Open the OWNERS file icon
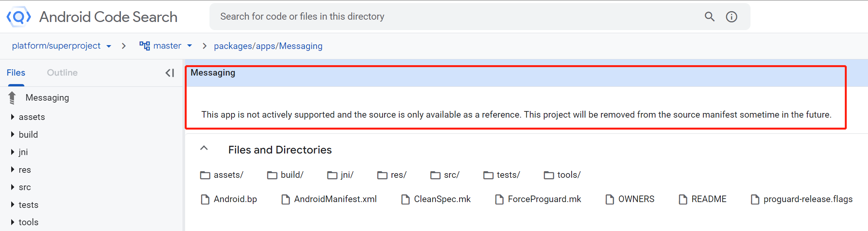The image size is (868, 231). click(x=609, y=199)
